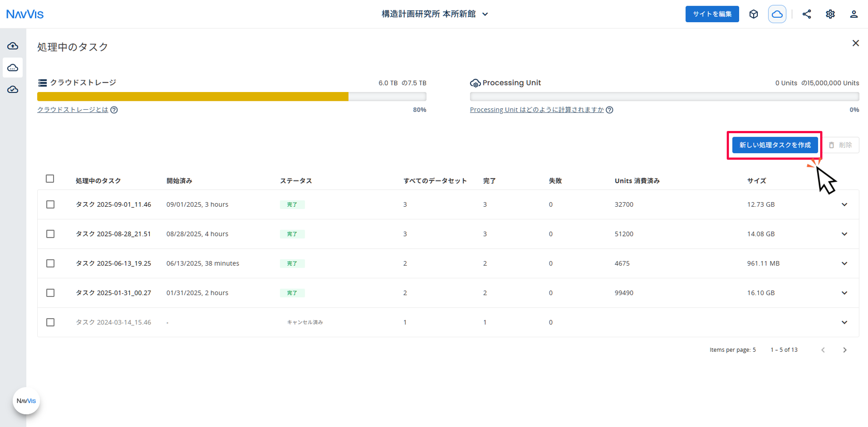The height and width of the screenshot is (427, 868).
Task: Open the 構造計画研究所 本所新館 site dropdown
Action: 435,14
